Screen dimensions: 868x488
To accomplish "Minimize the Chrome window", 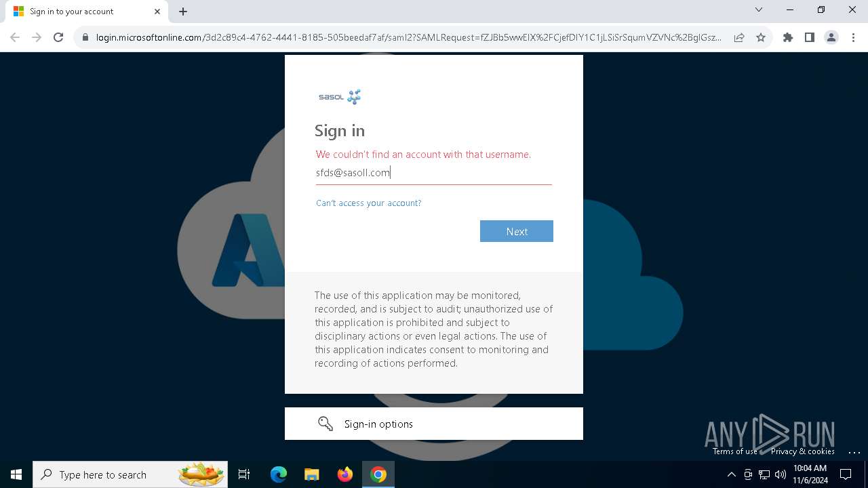I will pos(790,9).
